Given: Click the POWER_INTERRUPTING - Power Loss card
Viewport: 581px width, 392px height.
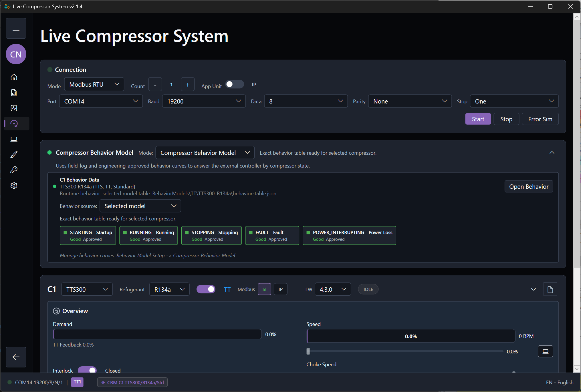Looking at the screenshot, I should point(349,236).
